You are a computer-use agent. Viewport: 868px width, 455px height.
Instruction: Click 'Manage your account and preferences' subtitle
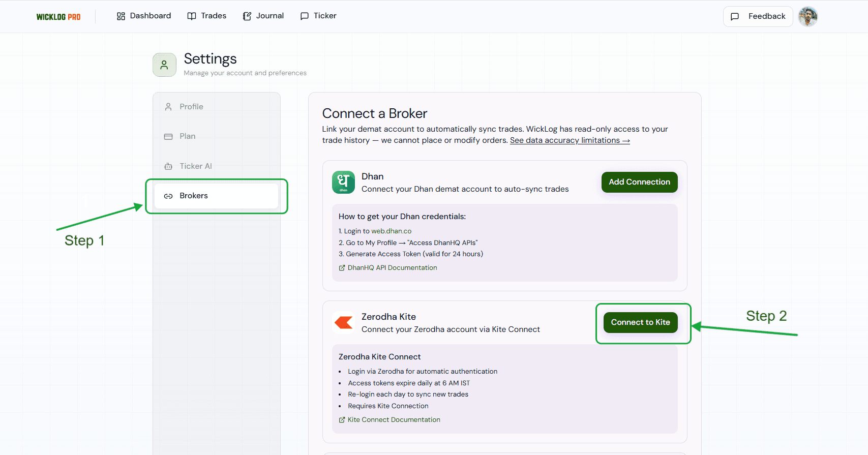coord(245,73)
